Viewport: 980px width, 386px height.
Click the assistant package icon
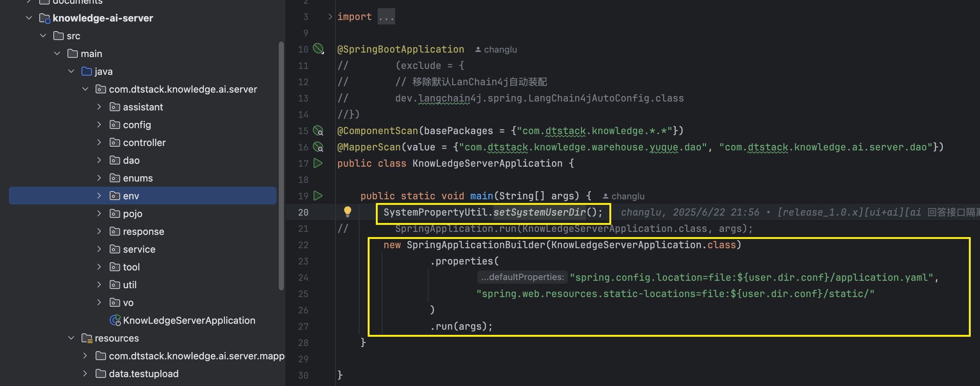[115, 107]
